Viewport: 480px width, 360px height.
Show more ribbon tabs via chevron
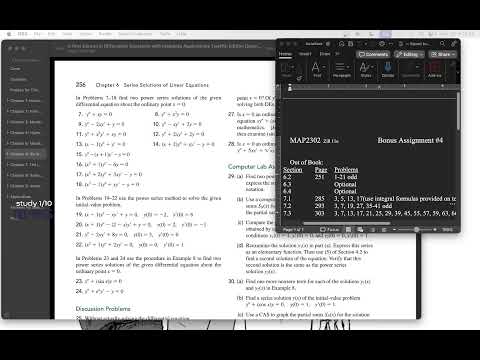[337, 54]
